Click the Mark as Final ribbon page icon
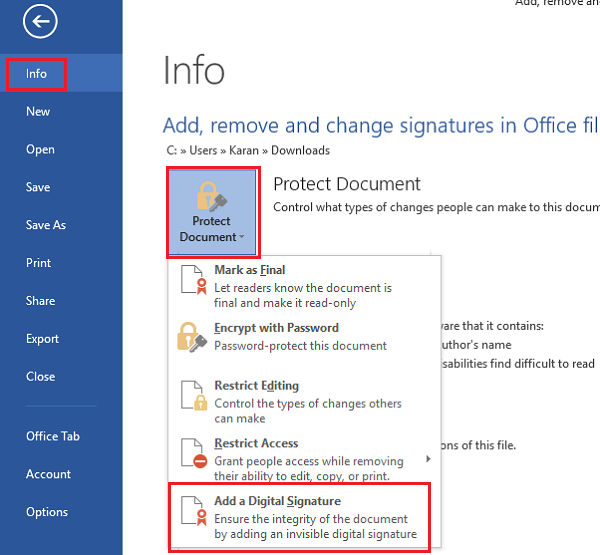Image resolution: width=600 pixels, height=555 pixels. pyautogui.click(x=194, y=280)
